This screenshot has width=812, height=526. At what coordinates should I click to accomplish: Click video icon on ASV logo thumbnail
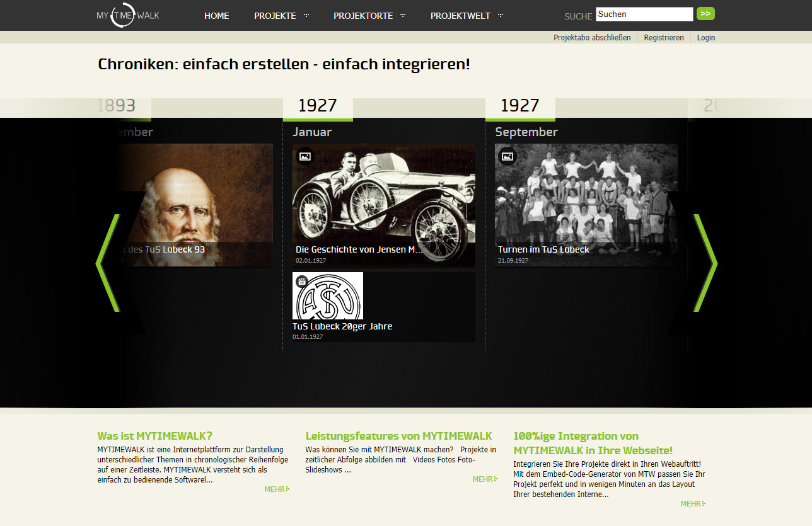302,281
